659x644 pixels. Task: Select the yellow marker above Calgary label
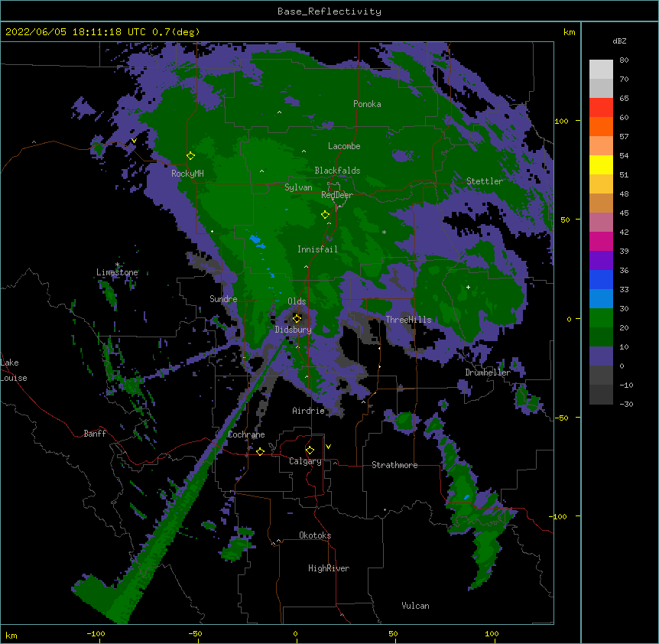point(310,450)
